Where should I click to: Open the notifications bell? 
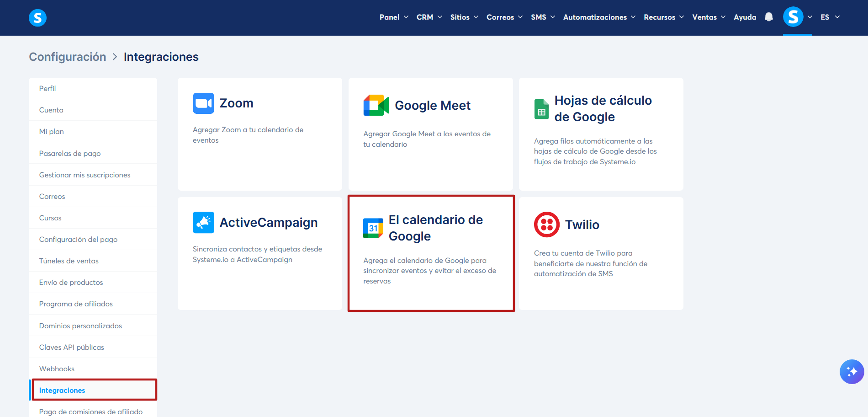tap(769, 17)
